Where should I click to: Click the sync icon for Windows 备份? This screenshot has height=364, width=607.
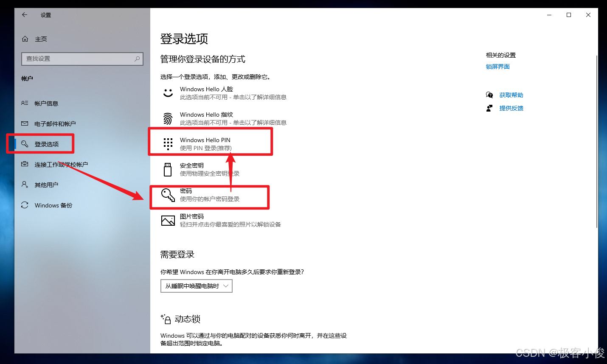point(25,205)
